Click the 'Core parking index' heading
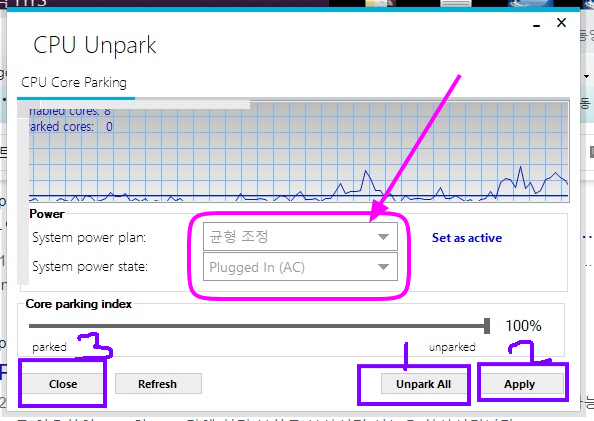Image resolution: width=594 pixels, height=421 pixels. tap(78, 304)
